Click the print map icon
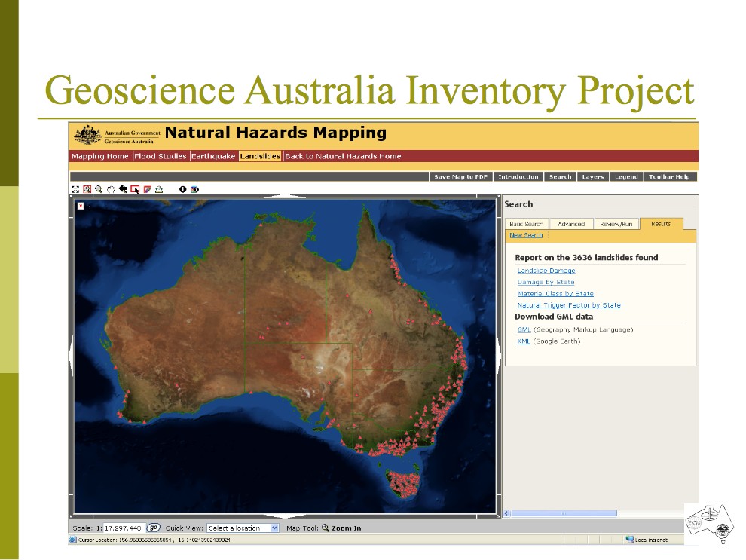Screen dimensions: 746x560 [x=159, y=189]
